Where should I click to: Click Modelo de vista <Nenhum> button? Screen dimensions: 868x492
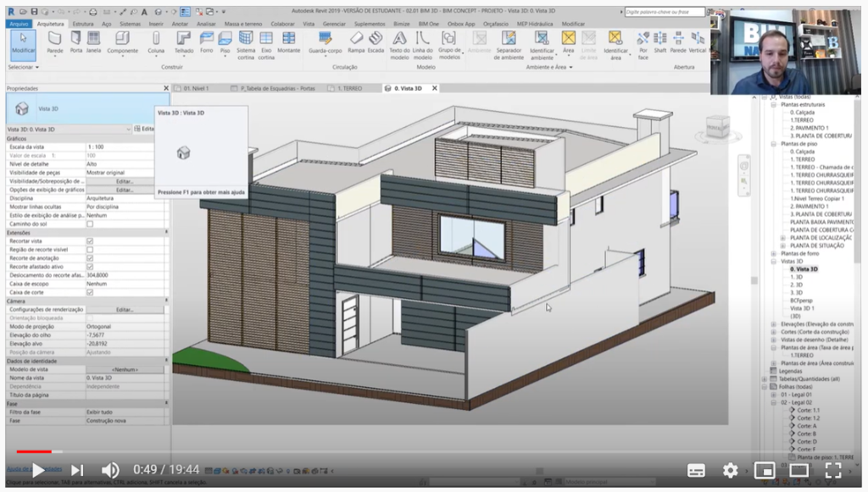point(125,369)
